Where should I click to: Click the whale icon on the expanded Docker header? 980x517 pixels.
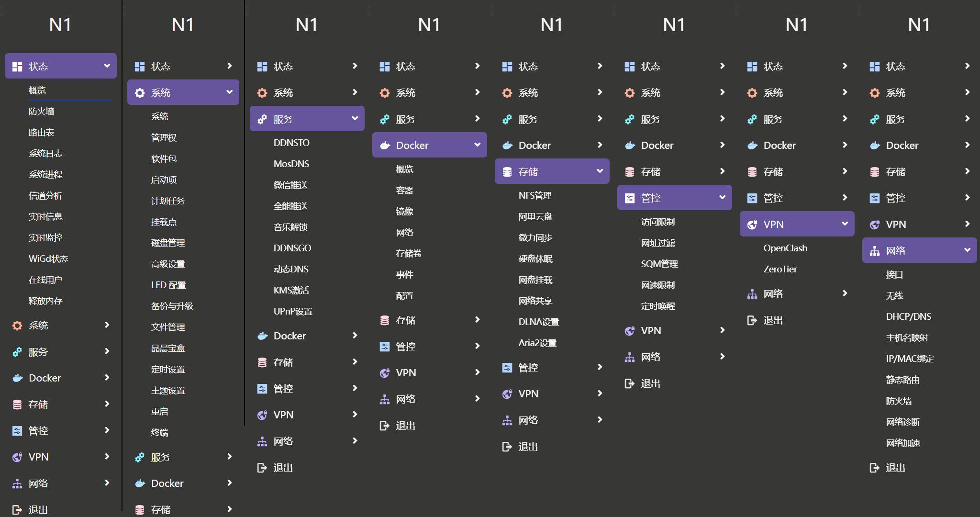click(385, 146)
